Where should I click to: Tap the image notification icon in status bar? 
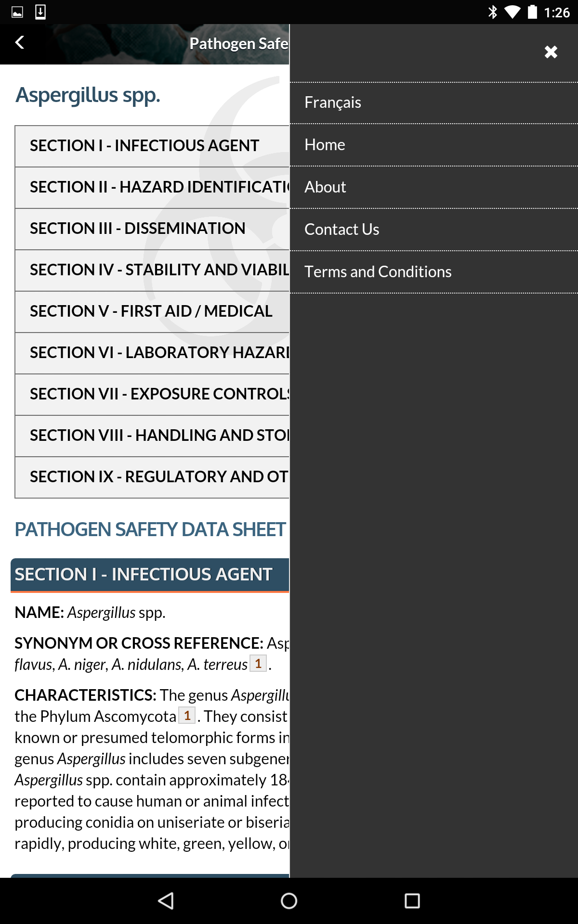pos(17,12)
